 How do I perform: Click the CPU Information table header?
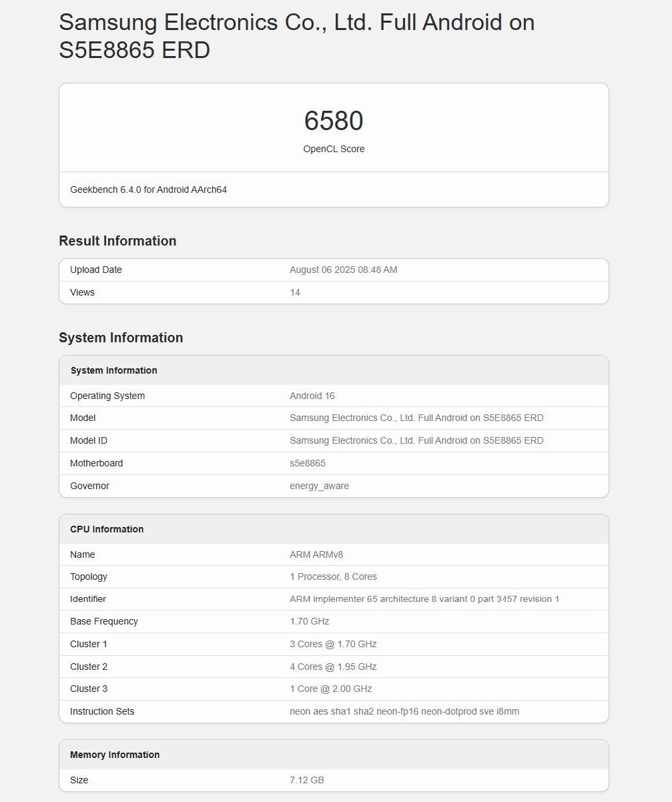point(107,529)
